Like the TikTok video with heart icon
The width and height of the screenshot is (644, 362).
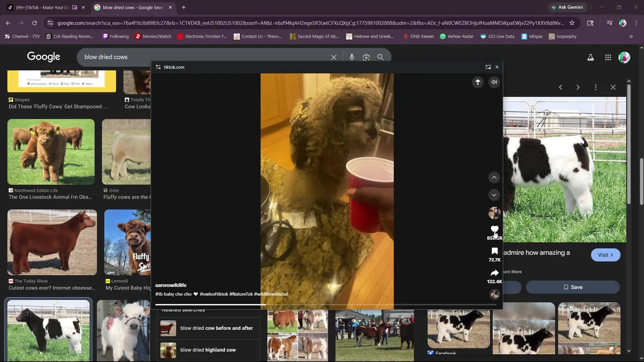(x=495, y=229)
